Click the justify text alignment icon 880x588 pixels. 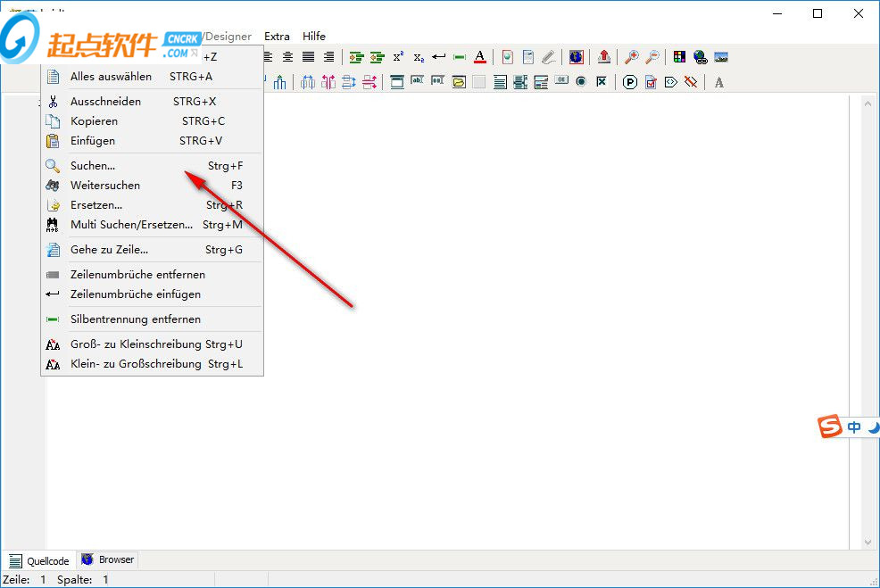point(308,57)
